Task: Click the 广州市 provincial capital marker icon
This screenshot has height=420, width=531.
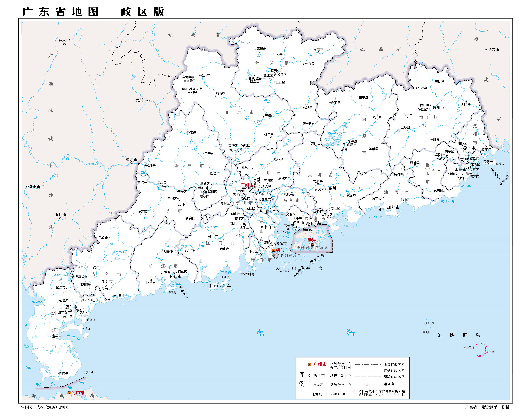Action: coord(255,187)
